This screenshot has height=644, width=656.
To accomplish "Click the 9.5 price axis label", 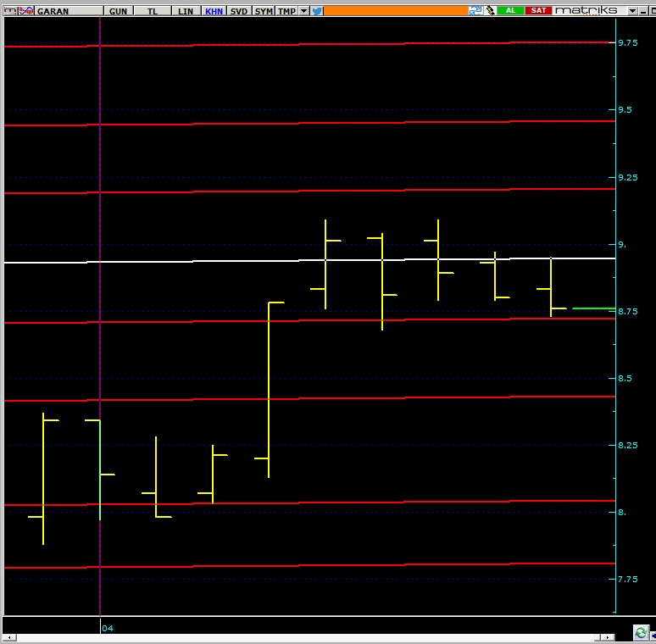I will click(x=625, y=109).
